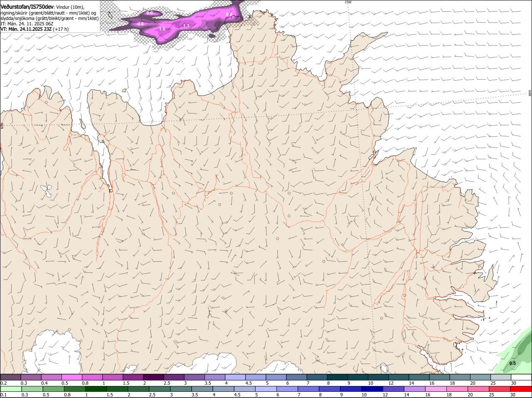The width and height of the screenshot is (532, 398).
Task: Select the grey-purple 0.2 swatch, snow legend
Action: coord(10,377)
